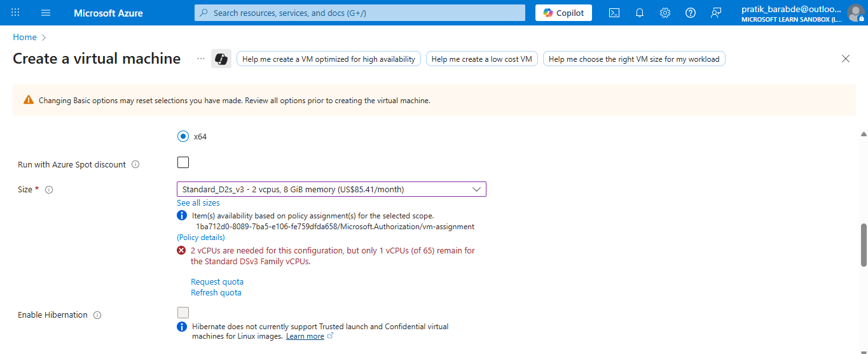Launch Cloud Shell from the header
The width and height of the screenshot is (868, 354).
[614, 13]
